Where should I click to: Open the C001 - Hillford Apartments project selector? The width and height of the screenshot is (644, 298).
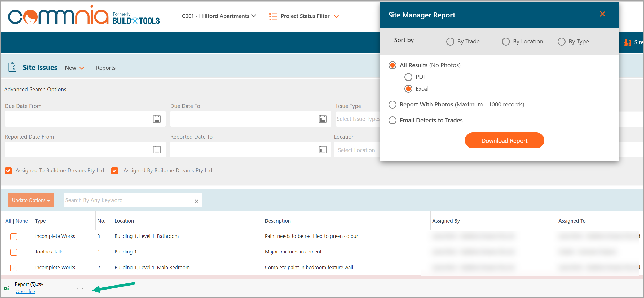tap(218, 16)
